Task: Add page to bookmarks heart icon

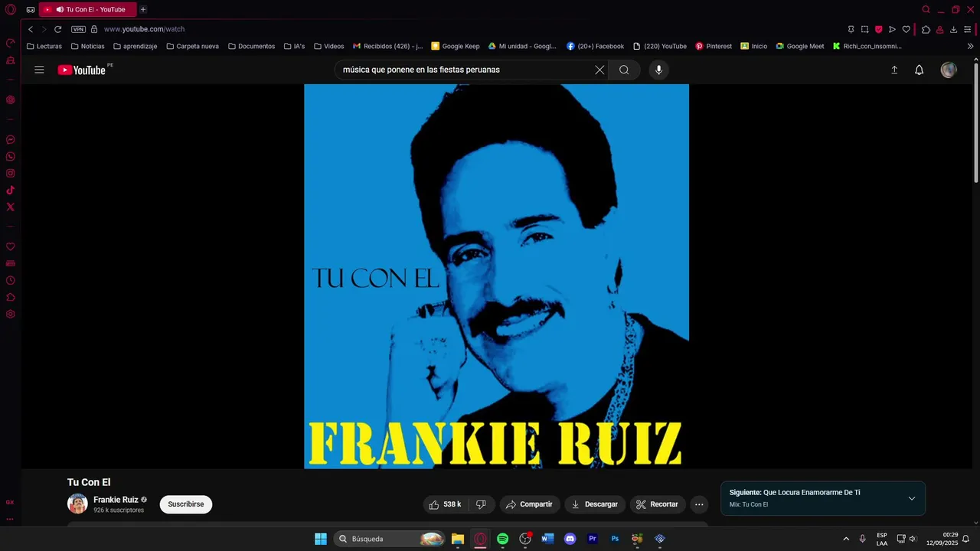Action: [906, 29]
